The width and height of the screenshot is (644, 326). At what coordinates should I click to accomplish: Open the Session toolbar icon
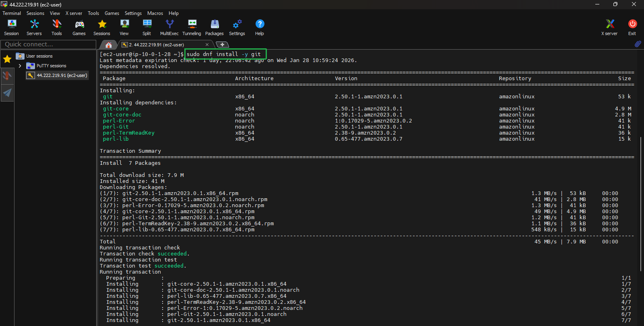point(12,27)
